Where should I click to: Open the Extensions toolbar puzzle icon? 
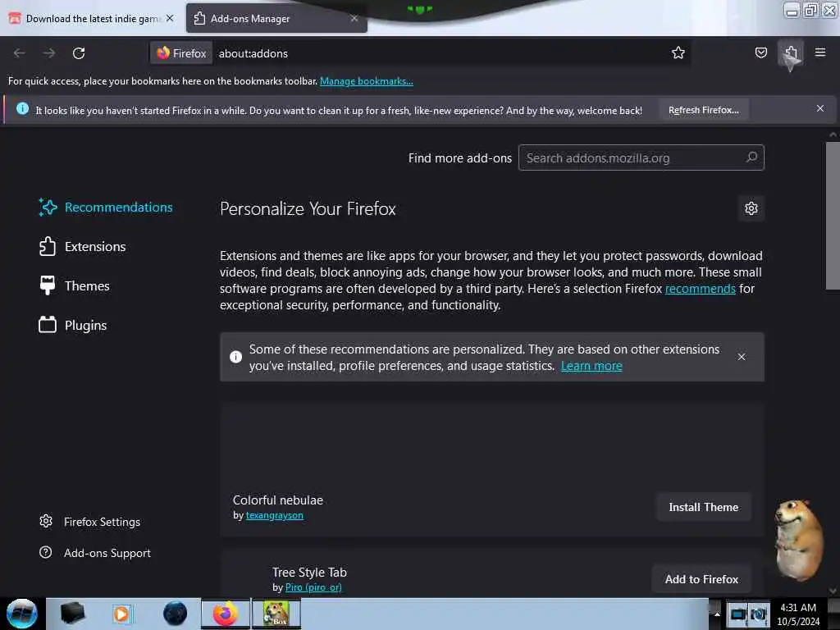coord(791,52)
